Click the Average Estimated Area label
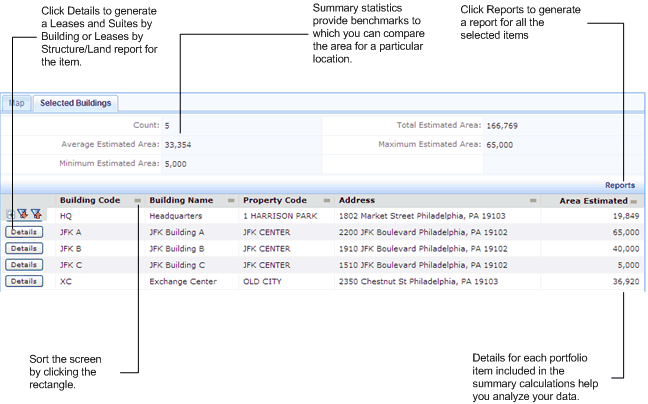 [110, 144]
